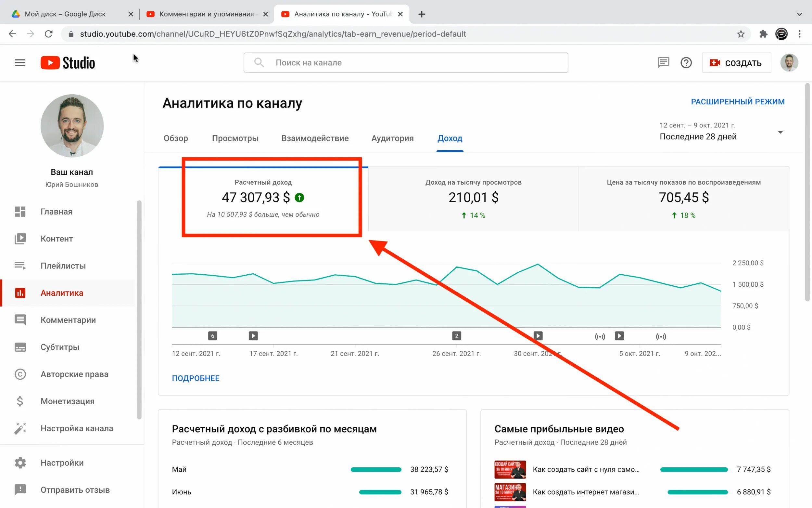Image resolution: width=812 pixels, height=508 pixels.
Task: Click the СОЗДАТЬ create button
Action: pyautogui.click(x=736, y=63)
